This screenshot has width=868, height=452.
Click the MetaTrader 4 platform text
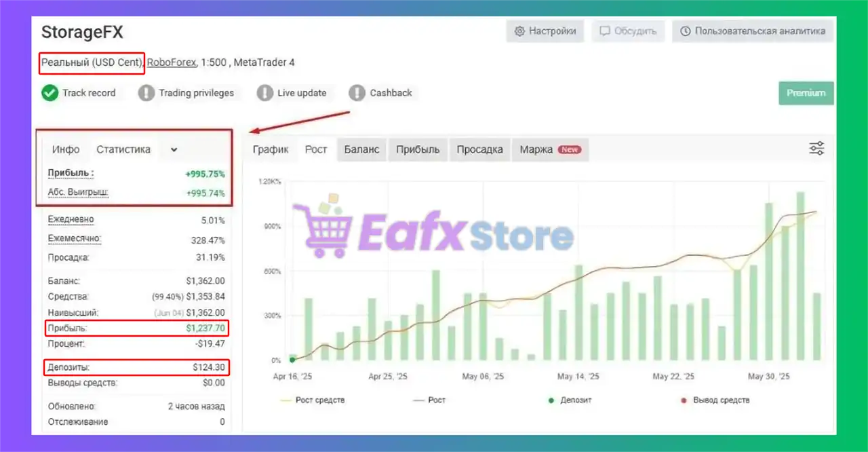click(x=264, y=62)
